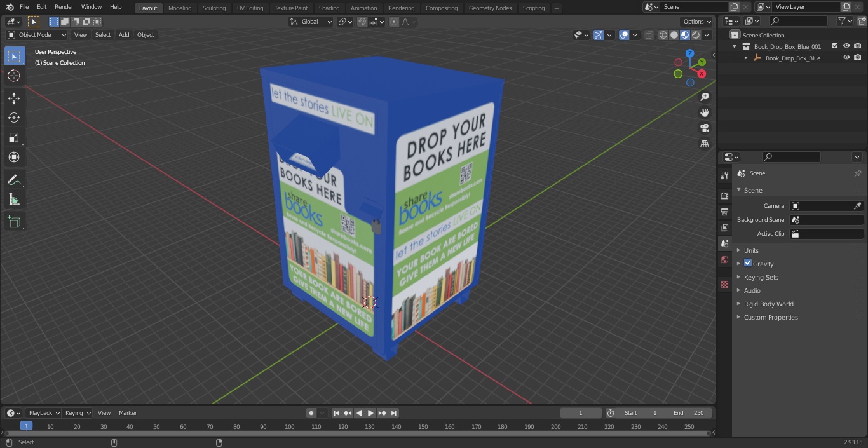Click the eyedropper in the Camera field

[x=857, y=206]
